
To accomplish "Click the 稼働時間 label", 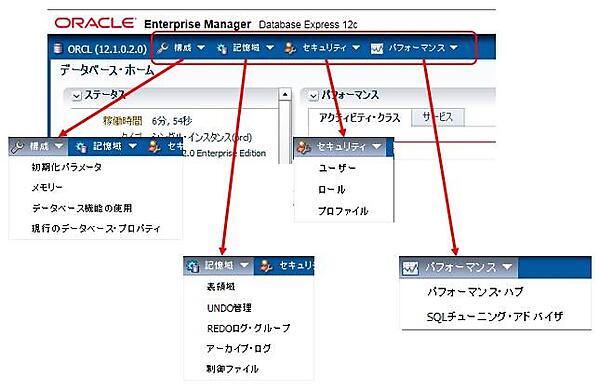I will pos(122,121).
